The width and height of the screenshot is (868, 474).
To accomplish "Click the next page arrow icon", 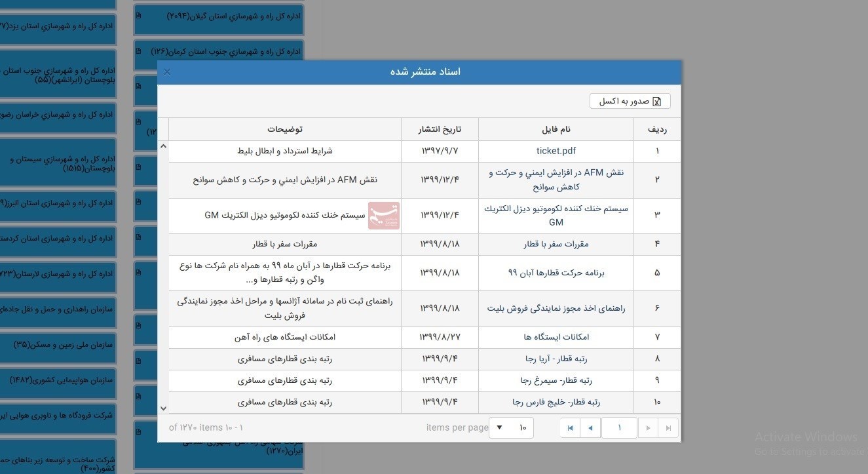I will (x=647, y=427).
